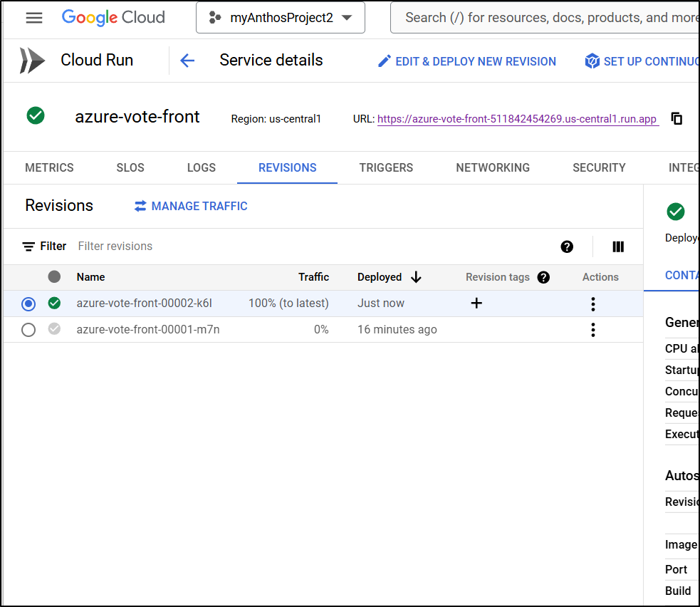Click the Filter icon
This screenshot has width=700, height=607.
[x=28, y=247]
